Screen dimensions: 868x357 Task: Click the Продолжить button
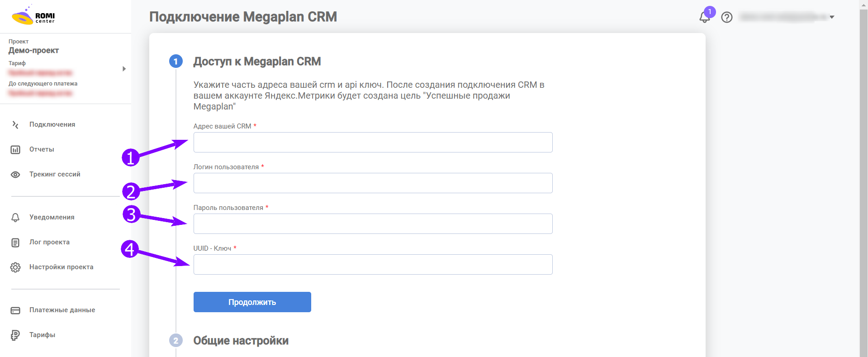pyautogui.click(x=252, y=302)
